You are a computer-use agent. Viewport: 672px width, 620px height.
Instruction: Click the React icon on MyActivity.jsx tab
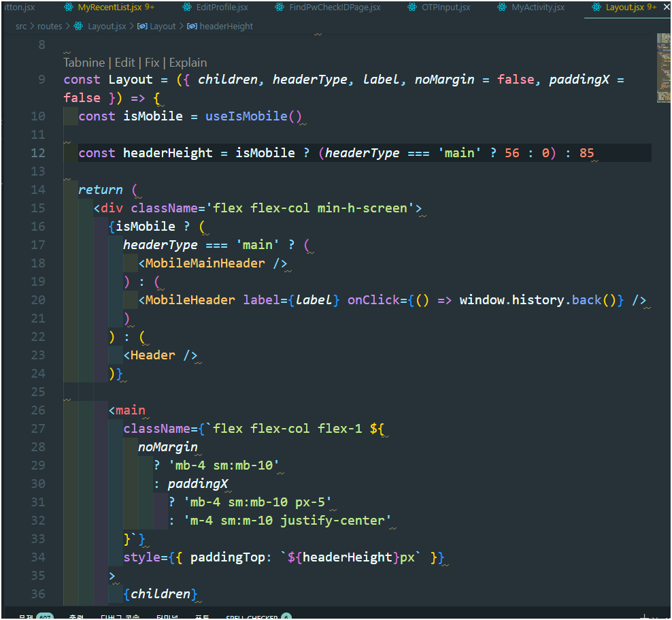(502, 7)
